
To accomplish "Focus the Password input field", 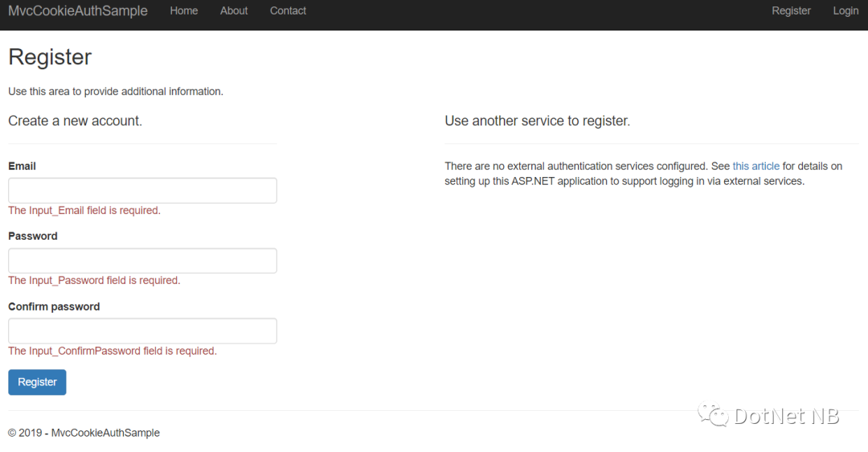I will (142, 261).
